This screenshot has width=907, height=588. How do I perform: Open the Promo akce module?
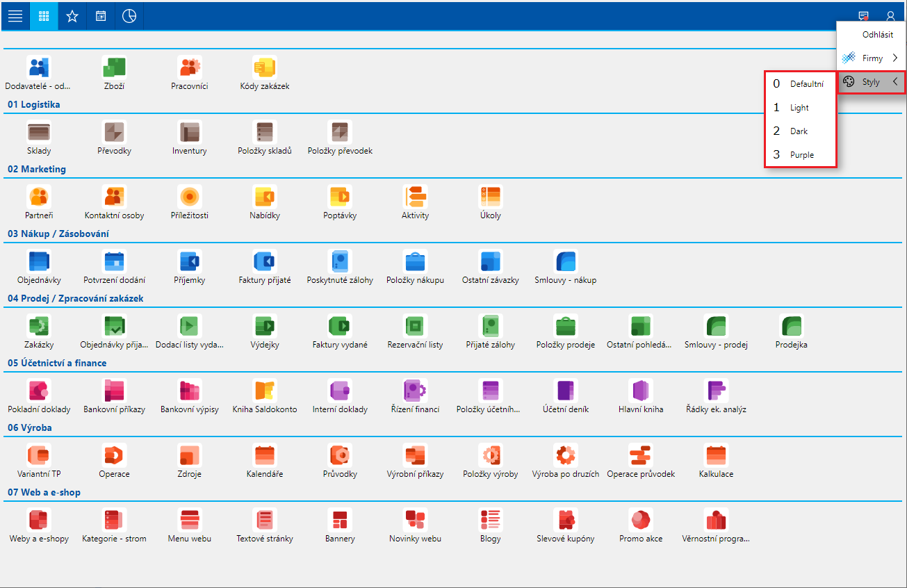click(x=641, y=525)
